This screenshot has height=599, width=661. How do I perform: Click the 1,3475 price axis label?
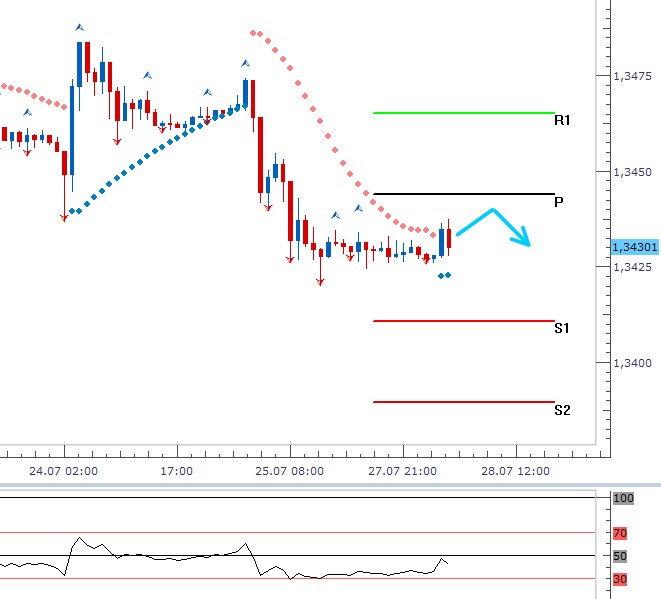[x=632, y=76]
